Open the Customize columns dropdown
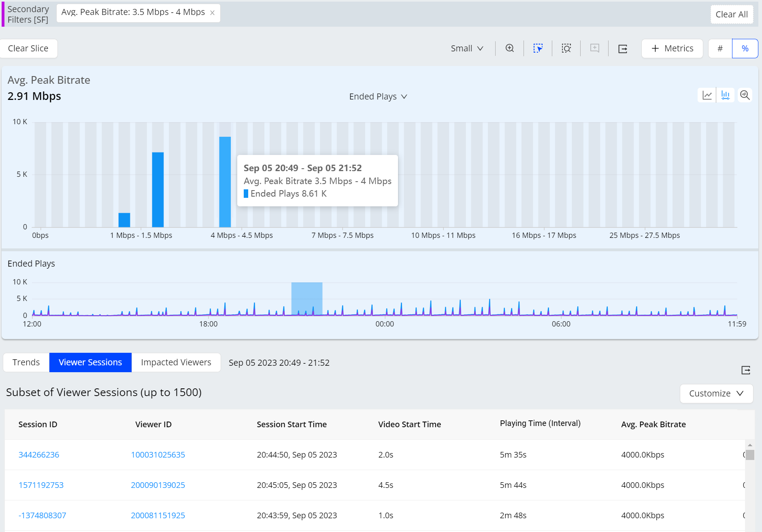The height and width of the screenshot is (532, 762). point(716,394)
